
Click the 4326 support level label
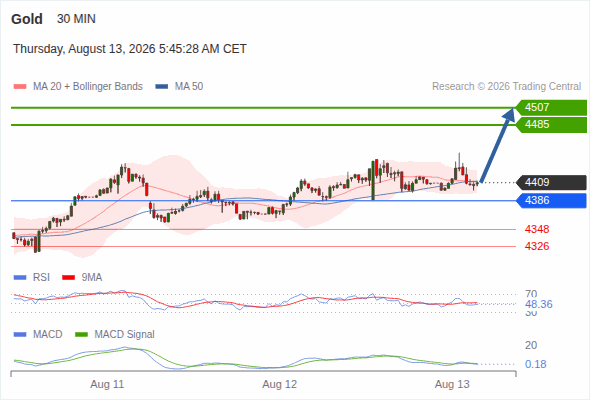click(x=537, y=246)
